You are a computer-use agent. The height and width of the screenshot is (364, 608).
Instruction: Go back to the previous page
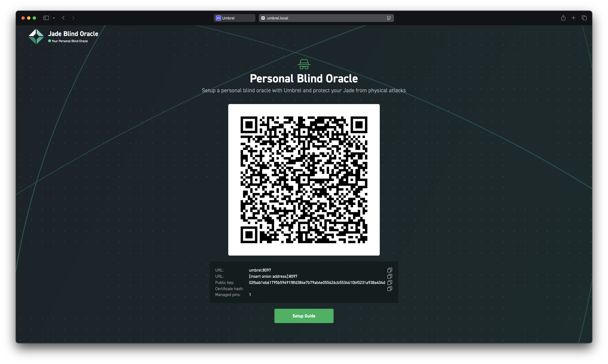63,18
